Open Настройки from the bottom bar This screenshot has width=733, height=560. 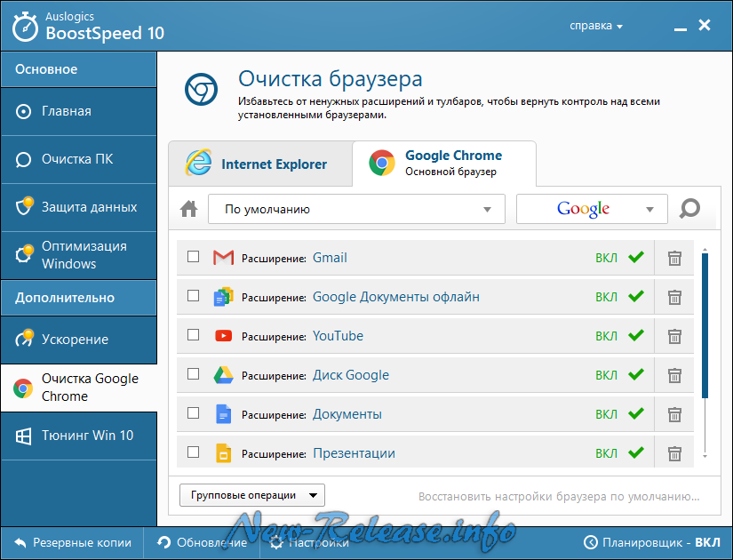pos(309,542)
